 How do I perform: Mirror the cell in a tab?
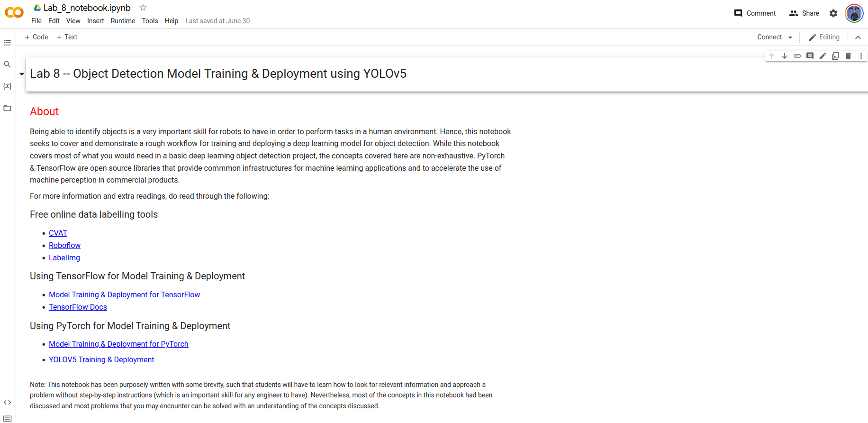[836, 56]
